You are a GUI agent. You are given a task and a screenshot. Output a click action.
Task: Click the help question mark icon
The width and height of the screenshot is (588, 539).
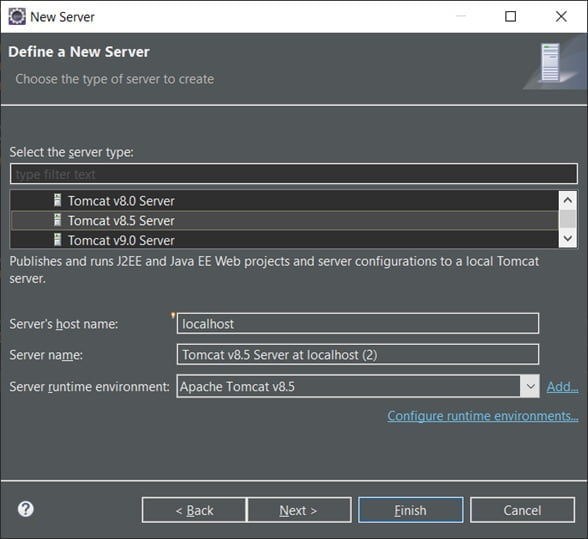26,509
